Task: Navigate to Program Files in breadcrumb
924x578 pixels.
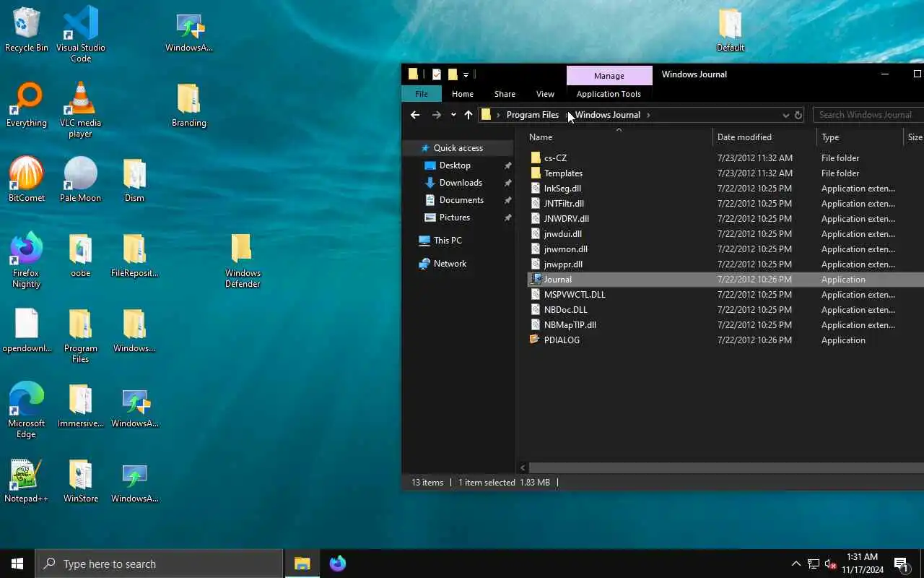Action: point(533,115)
